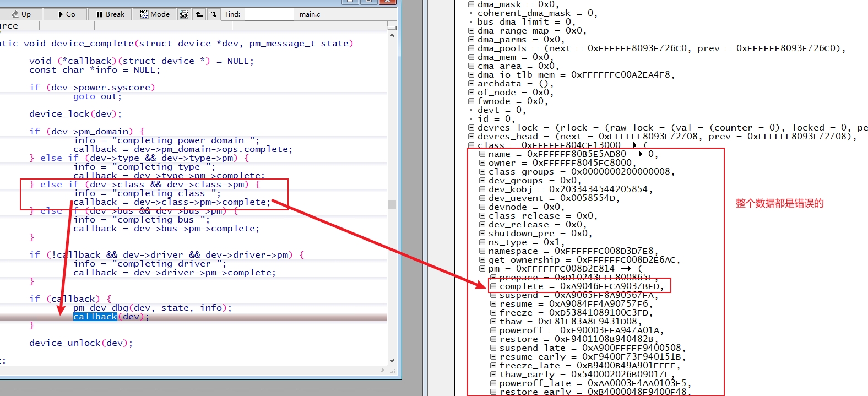
Task: Expand the get_ownership member
Action: coord(482,260)
